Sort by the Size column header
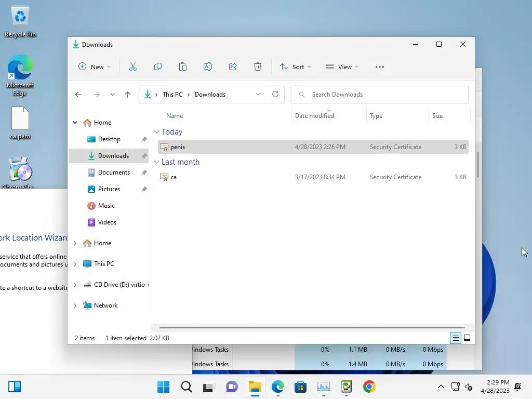 (437, 116)
